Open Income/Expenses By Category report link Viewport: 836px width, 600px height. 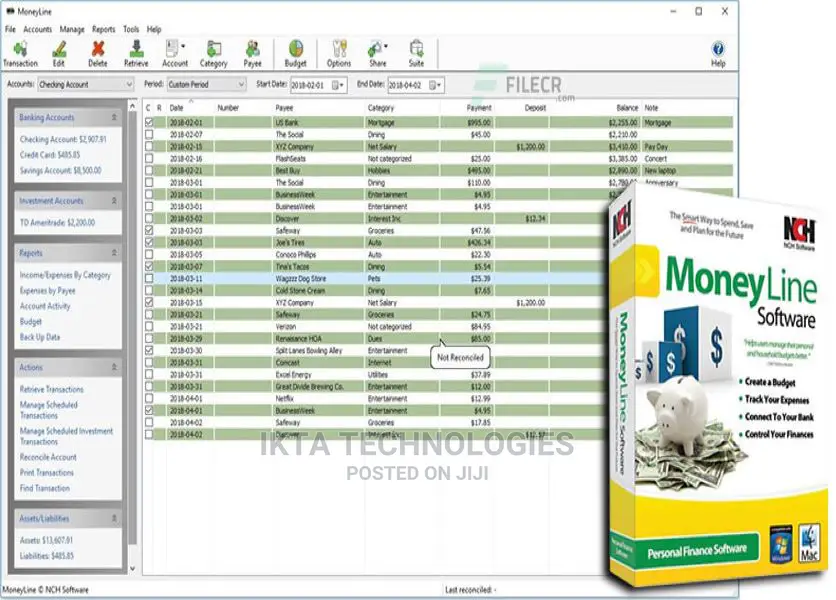pos(65,275)
